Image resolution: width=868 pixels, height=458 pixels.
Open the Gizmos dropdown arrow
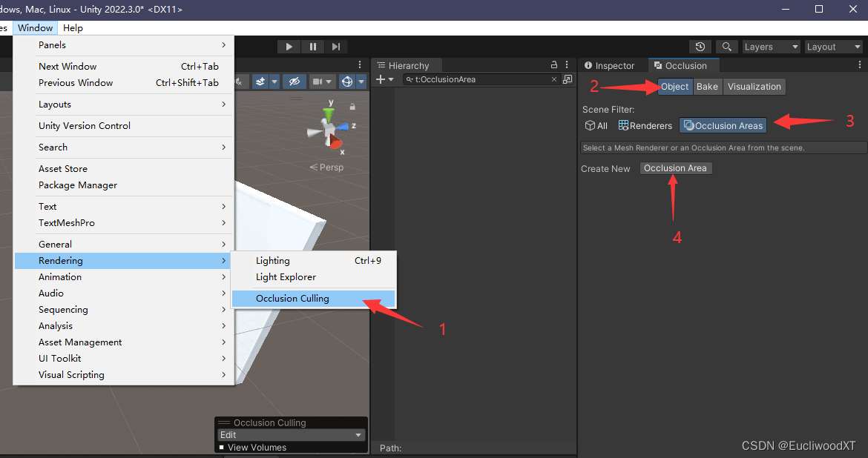361,82
